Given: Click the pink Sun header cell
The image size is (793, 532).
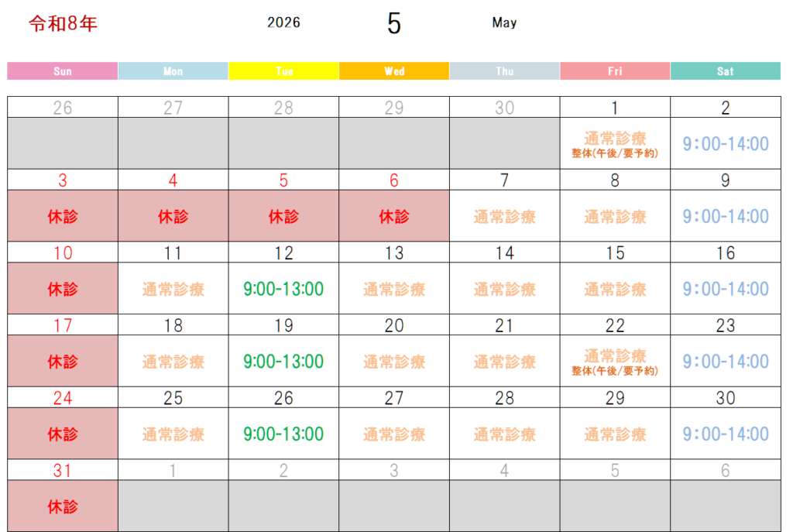Looking at the screenshot, I should tap(63, 71).
